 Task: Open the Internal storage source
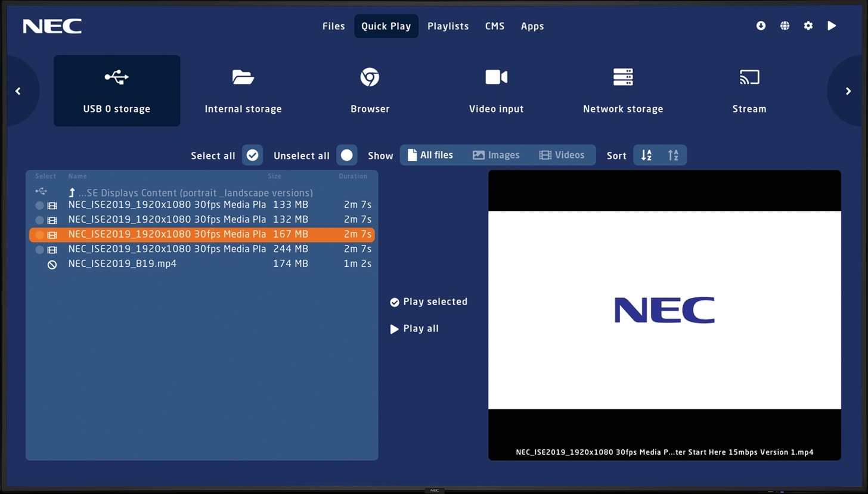[243, 91]
